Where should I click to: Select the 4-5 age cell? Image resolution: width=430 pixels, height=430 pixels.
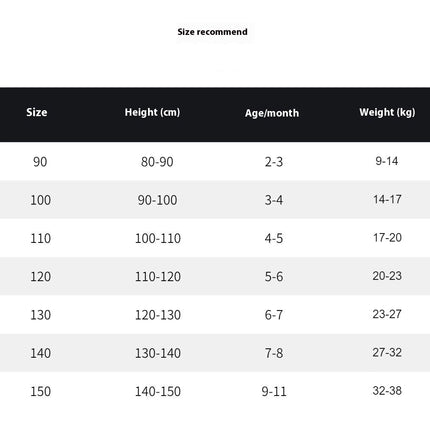point(274,239)
